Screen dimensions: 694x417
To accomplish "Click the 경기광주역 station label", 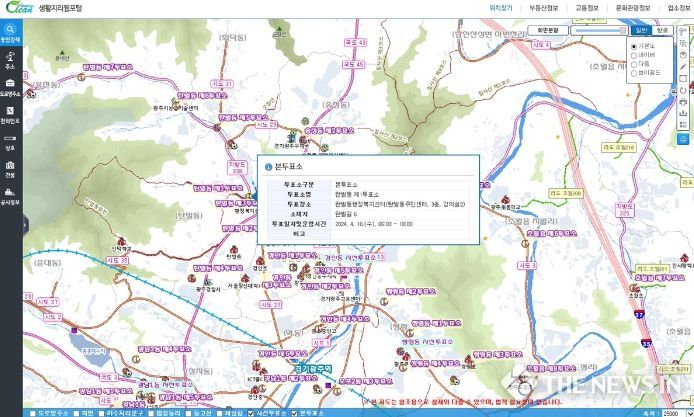I will pyautogui.click(x=313, y=369).
